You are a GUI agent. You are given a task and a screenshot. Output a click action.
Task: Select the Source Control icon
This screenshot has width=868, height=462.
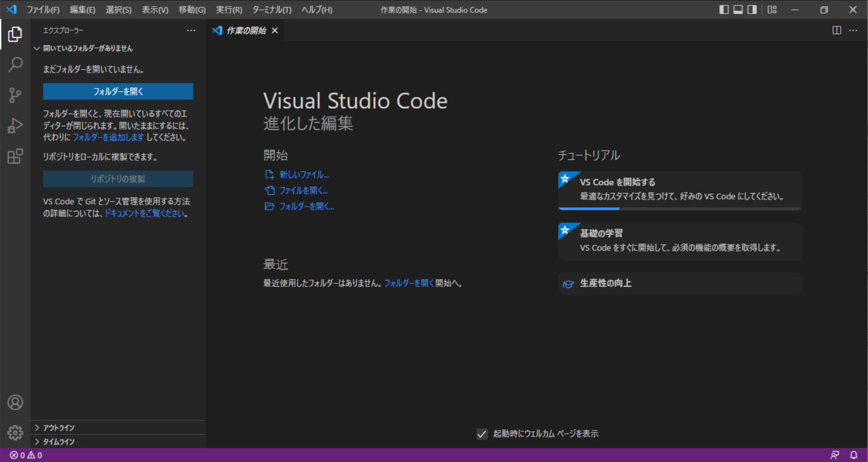click(15, 95)
